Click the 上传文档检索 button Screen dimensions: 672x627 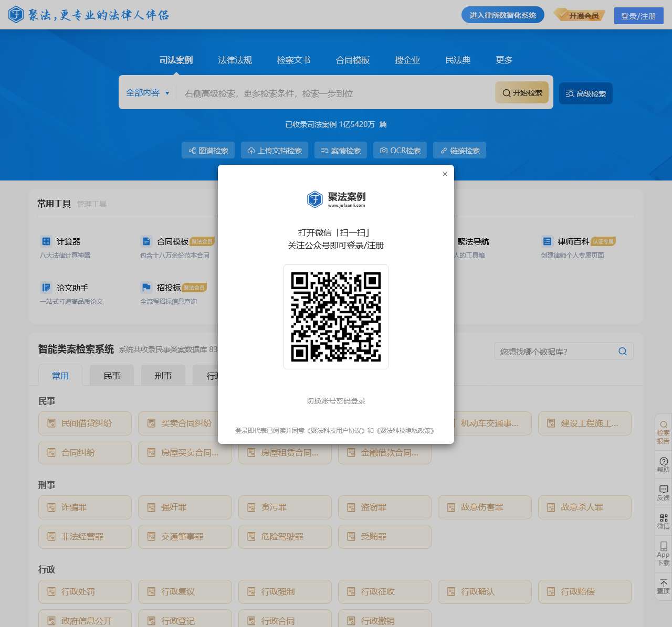(275, 150)
